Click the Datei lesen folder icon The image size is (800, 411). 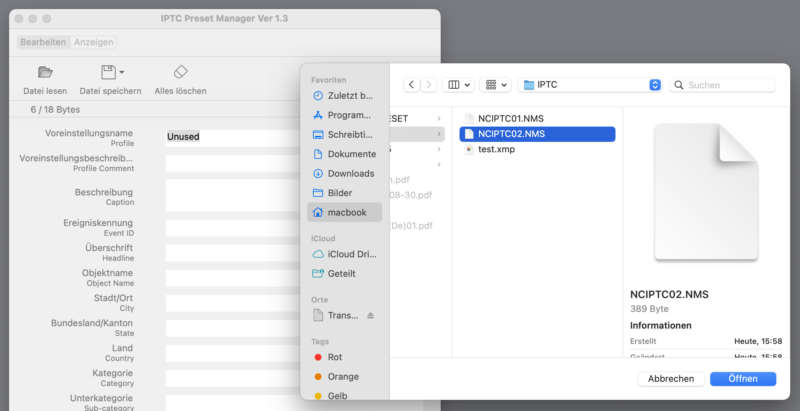pyautogui.click(x=45, y=72)
